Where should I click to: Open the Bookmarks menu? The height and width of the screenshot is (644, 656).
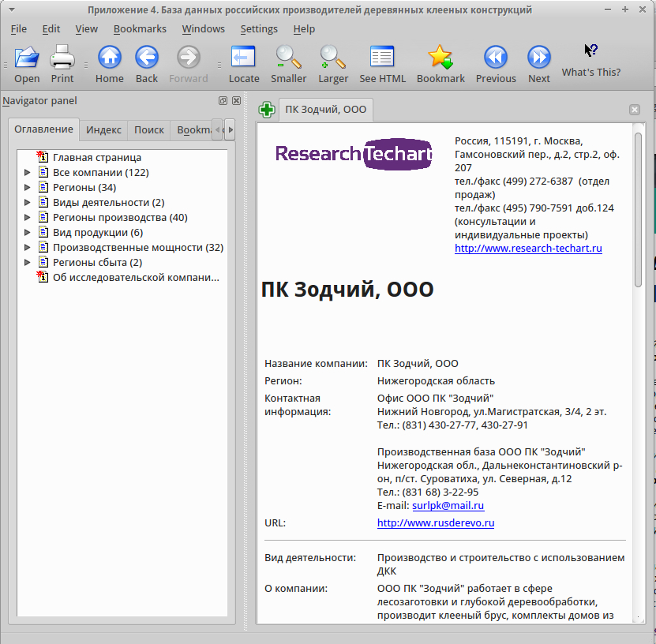pyautogui.click(x=140, y=29)
